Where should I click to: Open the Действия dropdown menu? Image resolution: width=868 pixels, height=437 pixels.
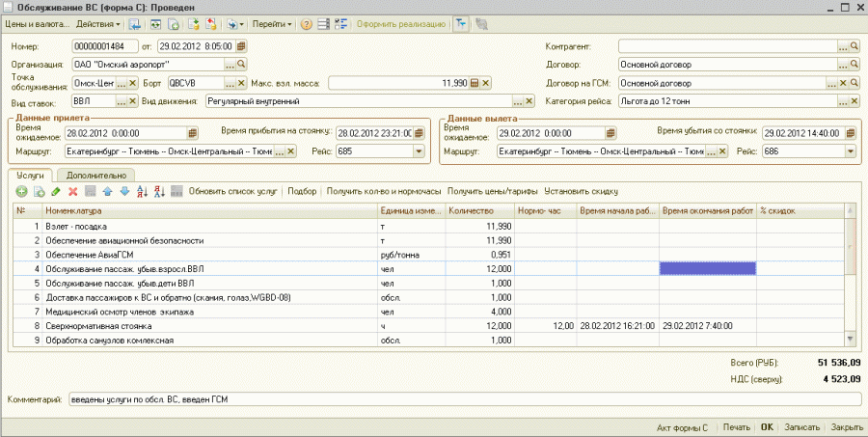(97, 23)
